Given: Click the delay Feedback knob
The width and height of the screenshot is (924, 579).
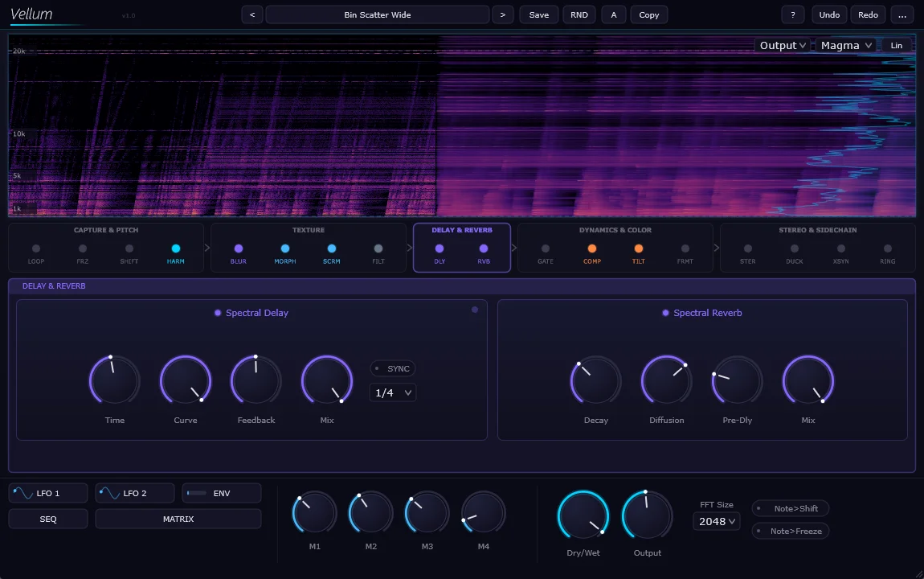Looking at the screenshot, I should tap(256, 380).
